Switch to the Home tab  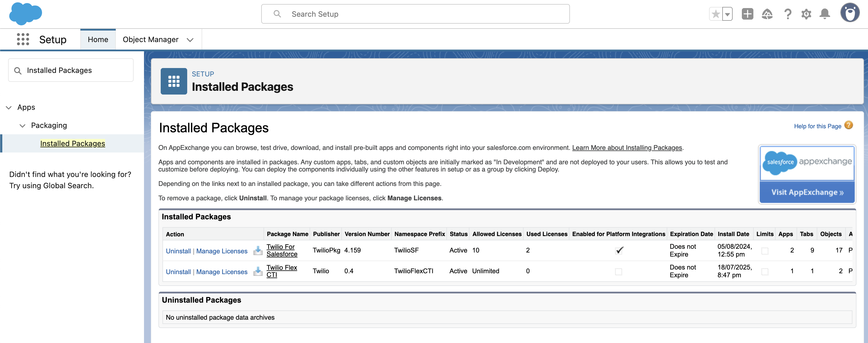[98, 39]
